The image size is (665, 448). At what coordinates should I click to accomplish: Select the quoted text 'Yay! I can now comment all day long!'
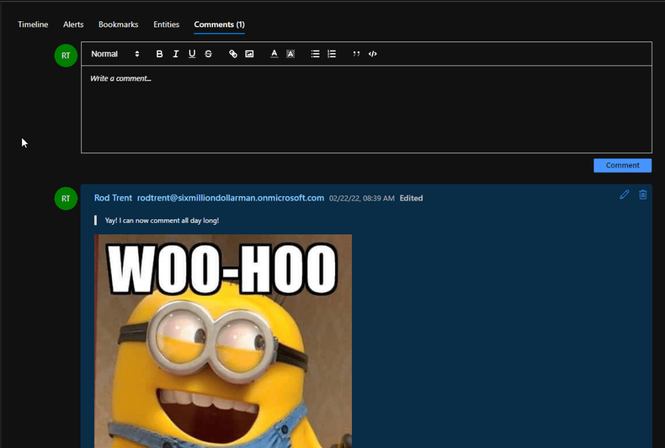(162, 221)
